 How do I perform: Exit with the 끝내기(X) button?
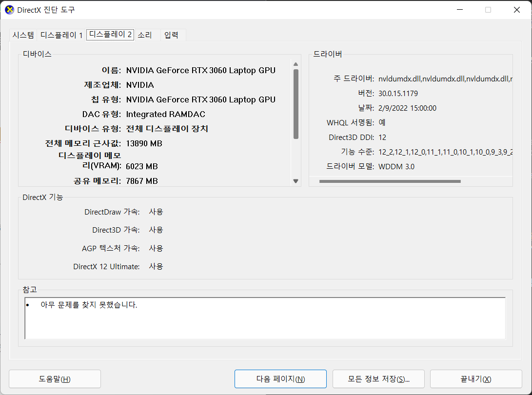tap(476, 379)
